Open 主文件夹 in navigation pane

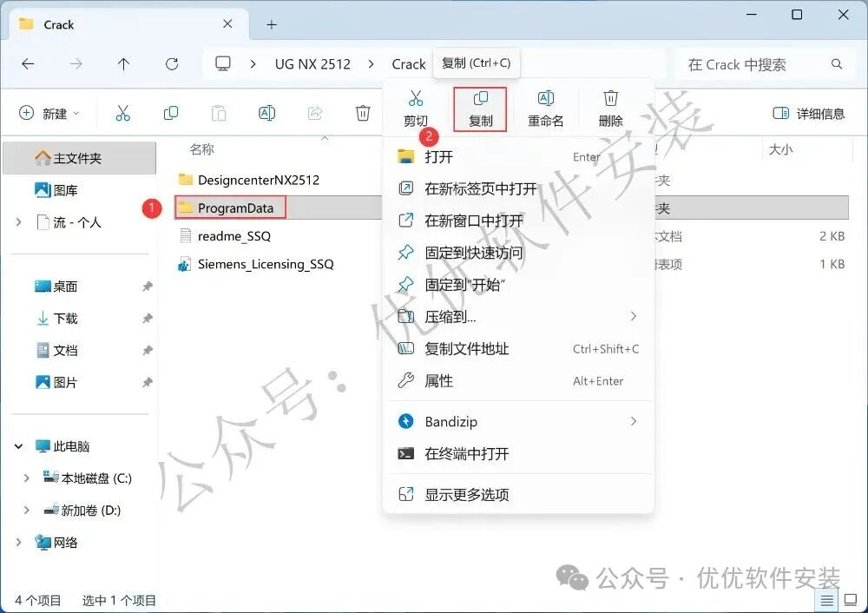pos(80,158)
